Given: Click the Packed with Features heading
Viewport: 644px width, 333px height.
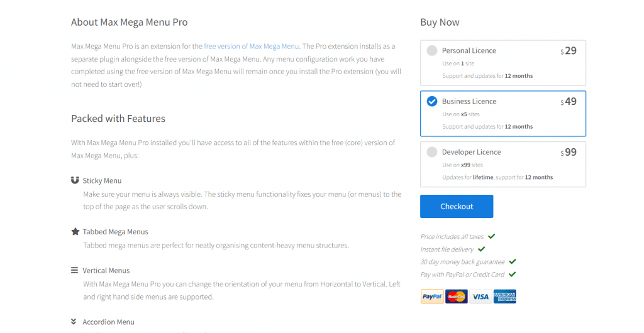Looking at the screenshot, I should pos(118,119).
